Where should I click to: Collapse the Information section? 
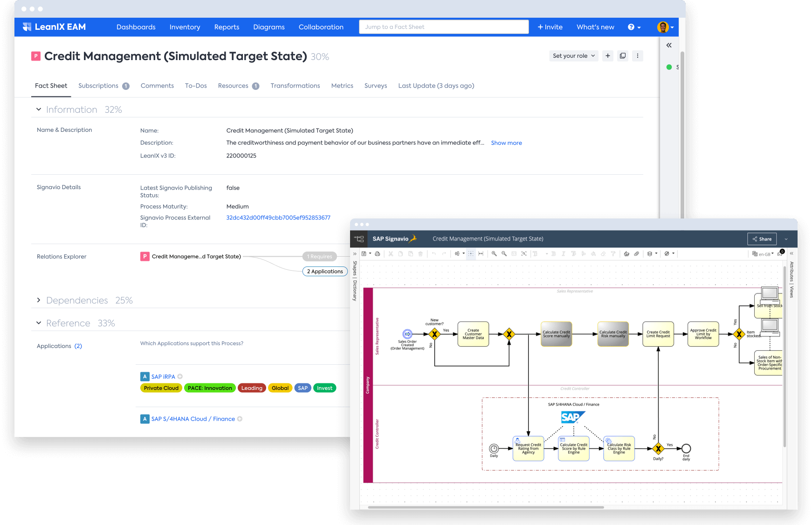click(x=39, y=109)
